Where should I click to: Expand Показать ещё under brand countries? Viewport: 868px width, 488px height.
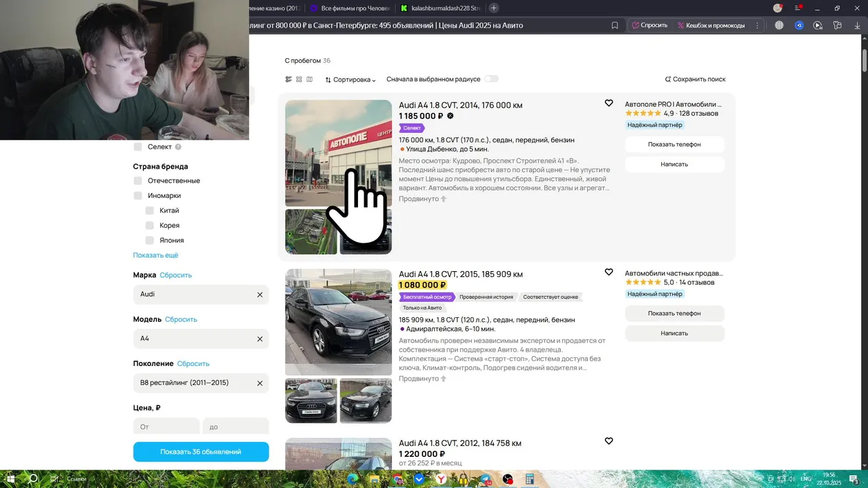pyautogui.click(x=155, y=256)
